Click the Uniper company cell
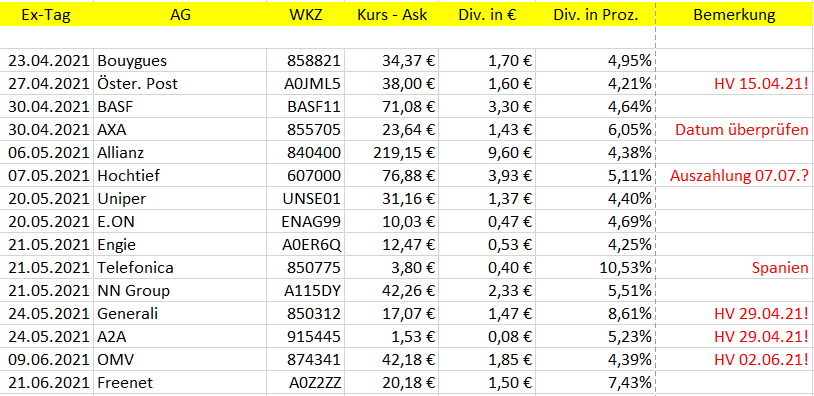The image size is (814, 396). click(180, 198)
